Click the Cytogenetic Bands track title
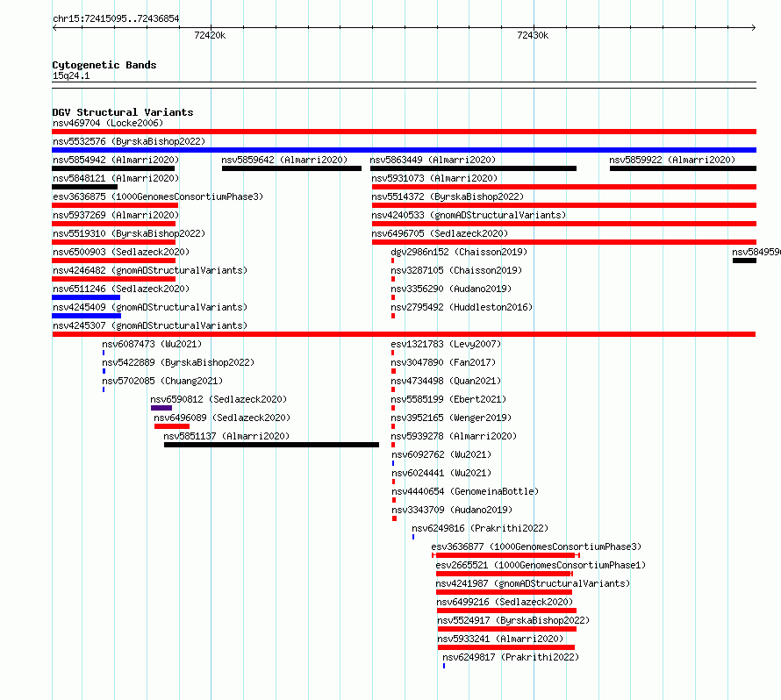 [x=104, y=65]
